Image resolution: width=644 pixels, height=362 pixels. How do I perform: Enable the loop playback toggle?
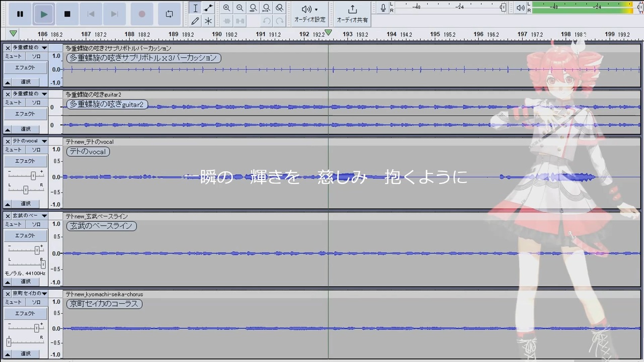[x=169, y=14]
